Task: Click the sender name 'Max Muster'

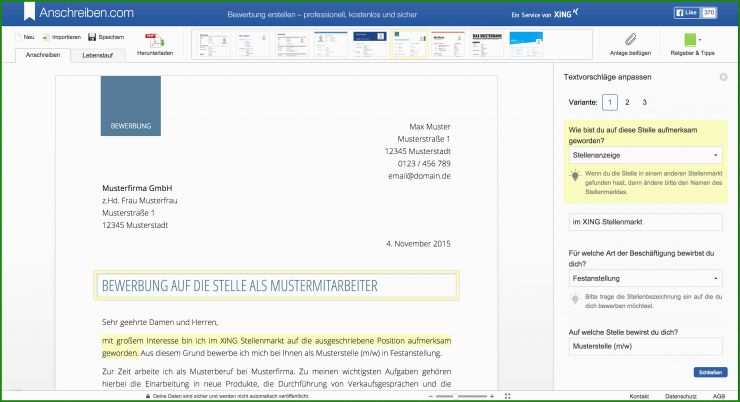Action: pos(430,126)
